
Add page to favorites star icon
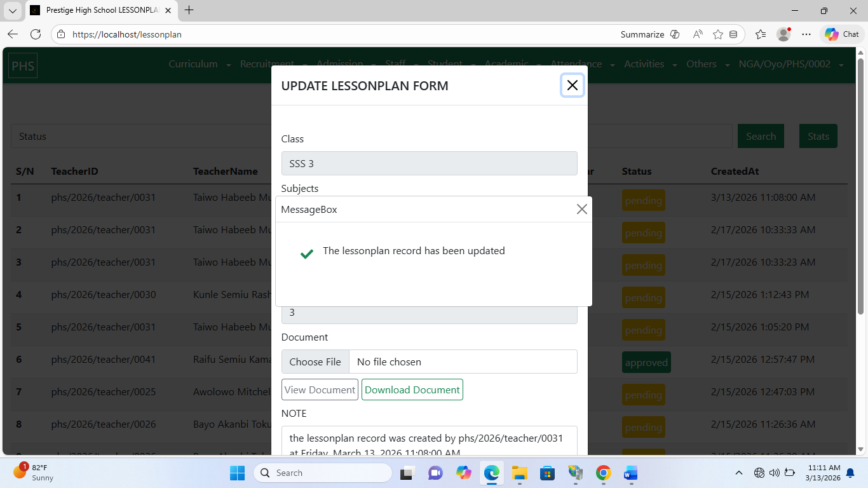(718, 34)
